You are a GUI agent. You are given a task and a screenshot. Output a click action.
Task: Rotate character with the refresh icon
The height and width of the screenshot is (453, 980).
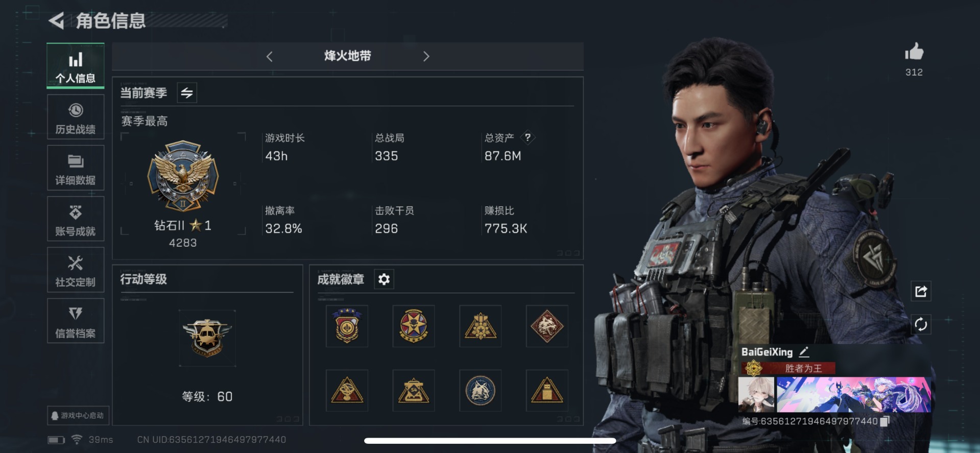click(921, 324)
